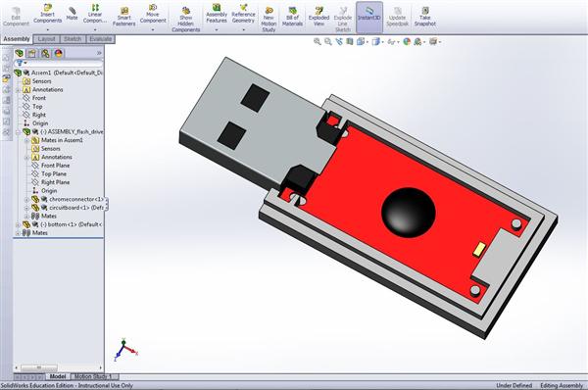Switch to the Evaluate tab
Image resolution: width=588 pixels, height=390 pixels.
pos(100,39)
